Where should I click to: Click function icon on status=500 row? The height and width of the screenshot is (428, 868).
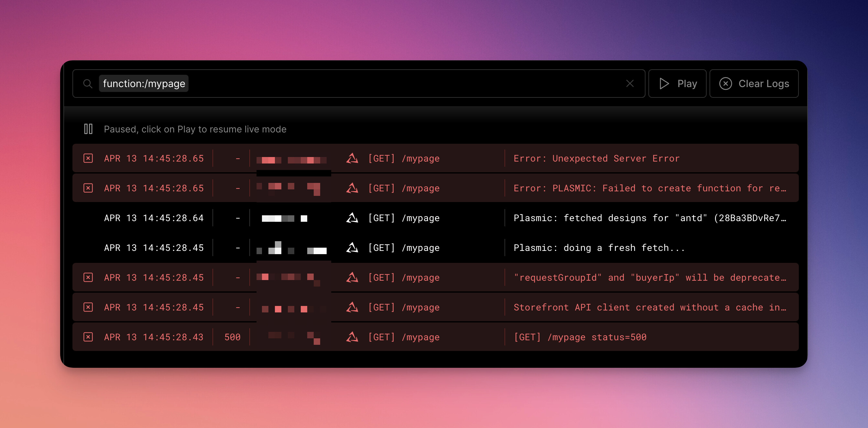click(352, 337)
